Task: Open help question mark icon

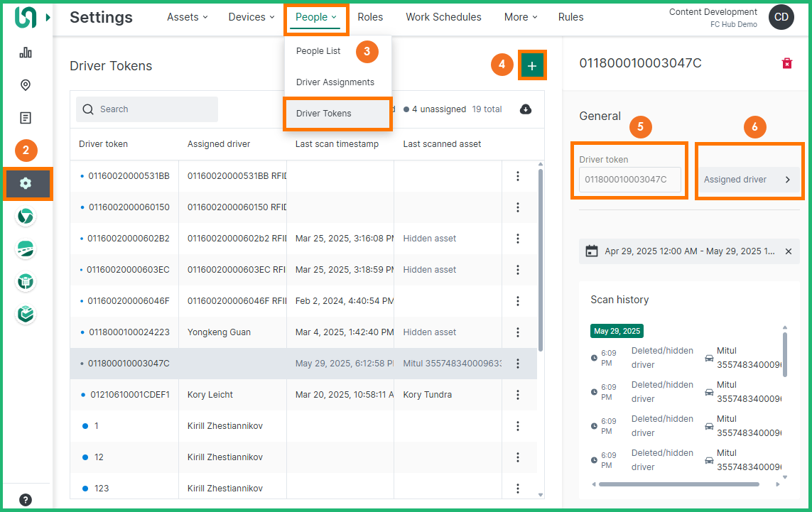Action: 26,499
